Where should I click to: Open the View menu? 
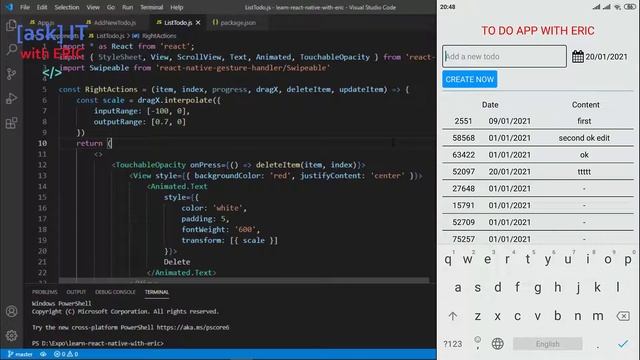(93, 7)
